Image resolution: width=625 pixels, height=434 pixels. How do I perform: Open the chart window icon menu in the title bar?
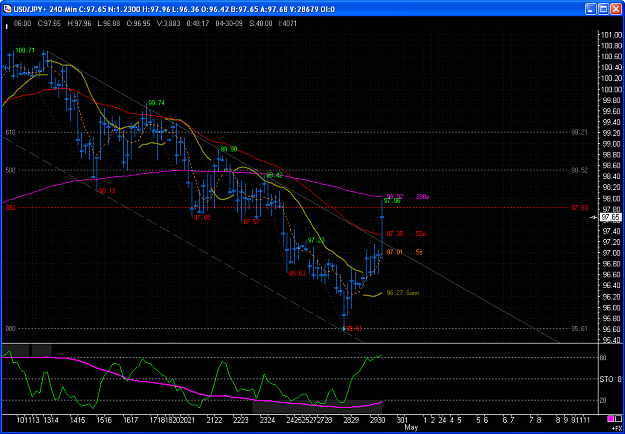[7, 8]
